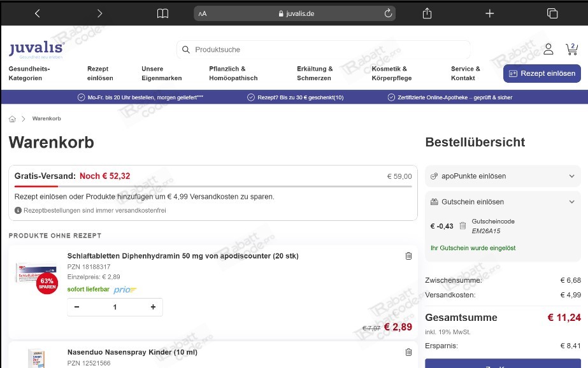Go back using Safari back arrow

37,13
